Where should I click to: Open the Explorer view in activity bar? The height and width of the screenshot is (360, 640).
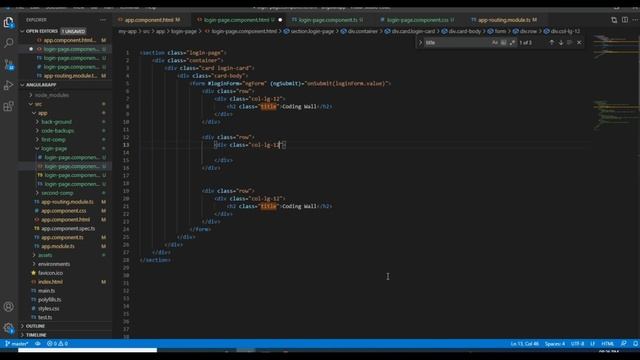(x=9, y=22)
